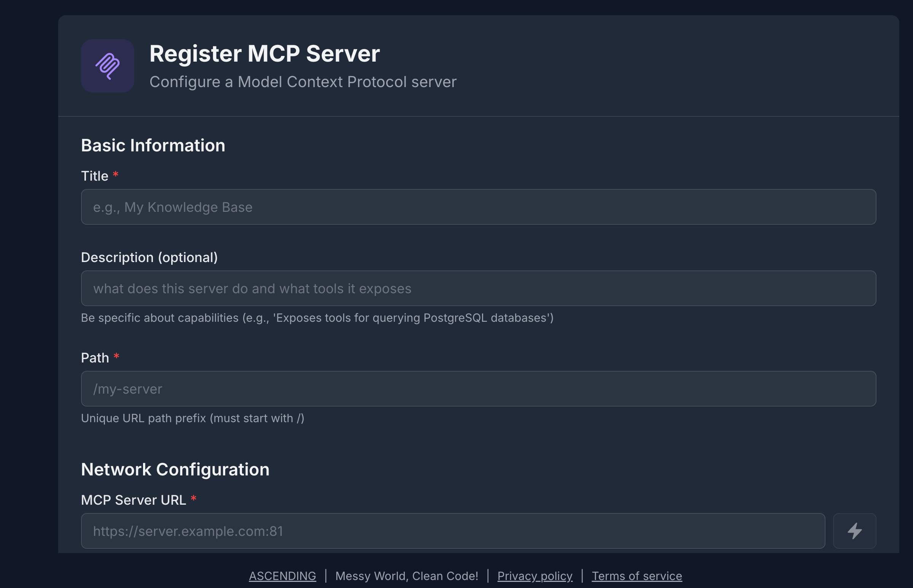Click the capabilities example helper text

(x=317, y=317)
